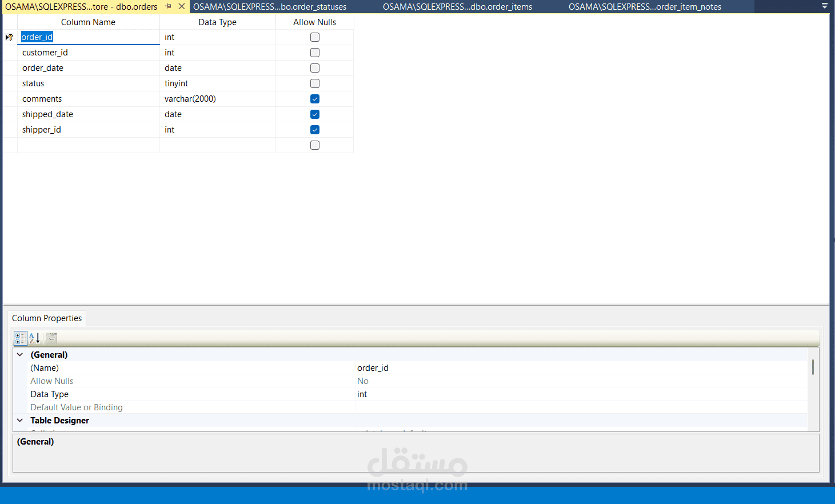
Task: Select the dbo.orders tab
Action: 81,7
